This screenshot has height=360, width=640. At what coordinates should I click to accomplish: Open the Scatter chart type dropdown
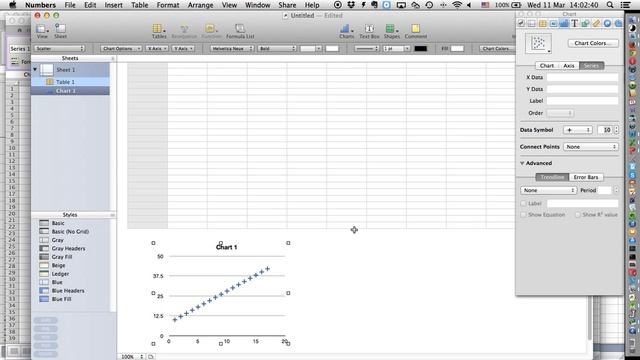pos(60,48)
